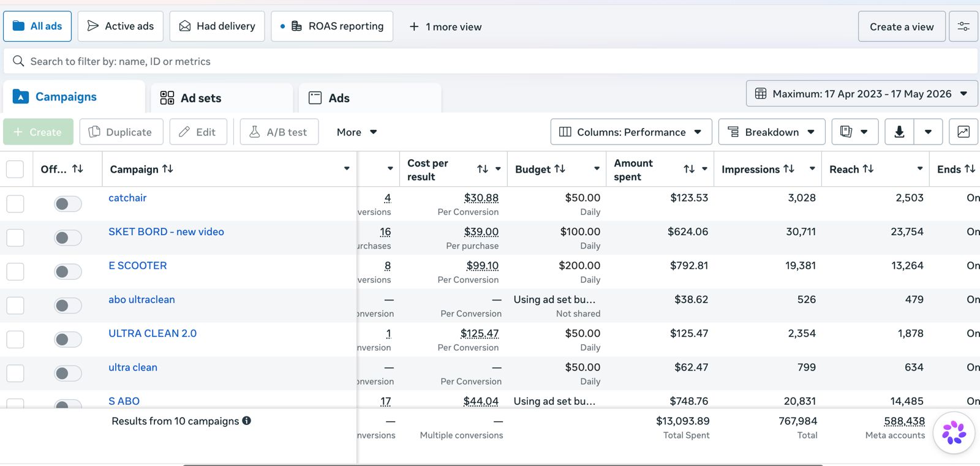Image resolution: width=980 pixels, height=466 pixels.
Task: Toggle the E SCOOTER campaign switch
Action: 67,272
